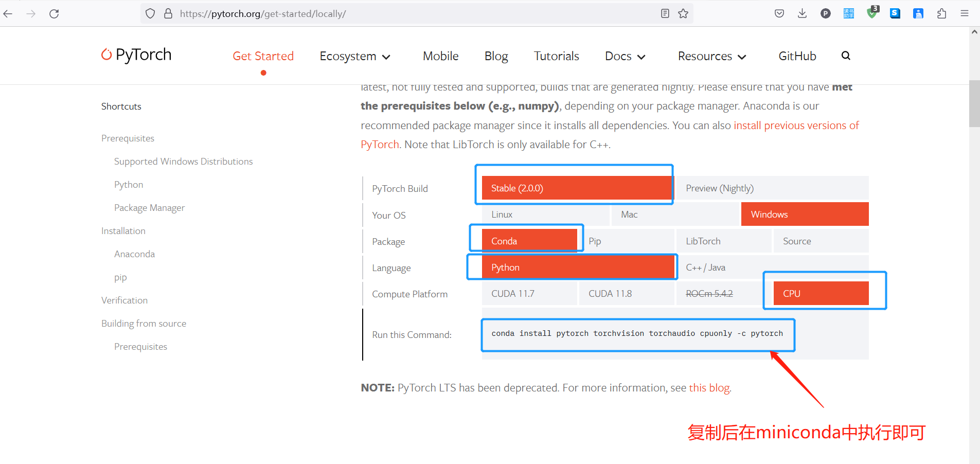Open the Pocket save icon

coord(779,13)
